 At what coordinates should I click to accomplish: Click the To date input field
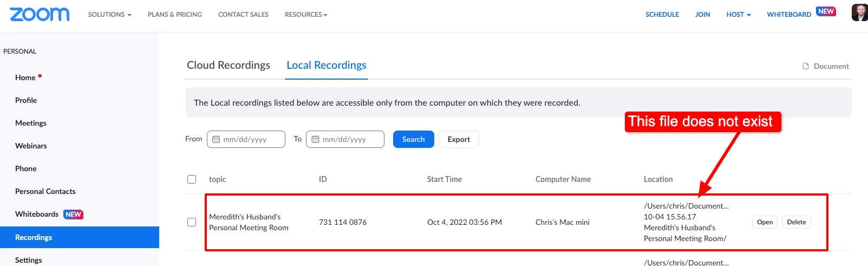[345, 139]
